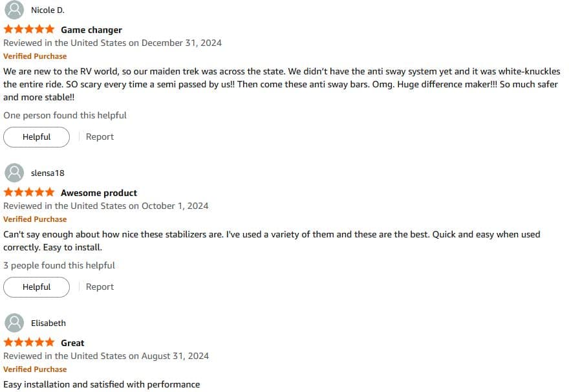The width and height of the screenshot is (569, 392).
Task: Report slensa18's Awesome product review
Action: point(100,287)
